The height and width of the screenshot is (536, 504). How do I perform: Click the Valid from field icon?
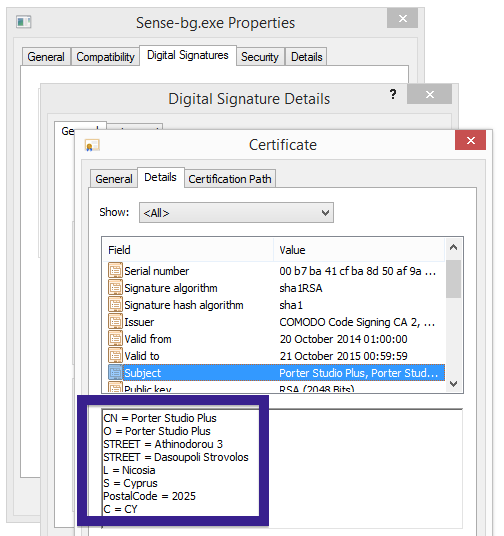(x=115, y=339)
